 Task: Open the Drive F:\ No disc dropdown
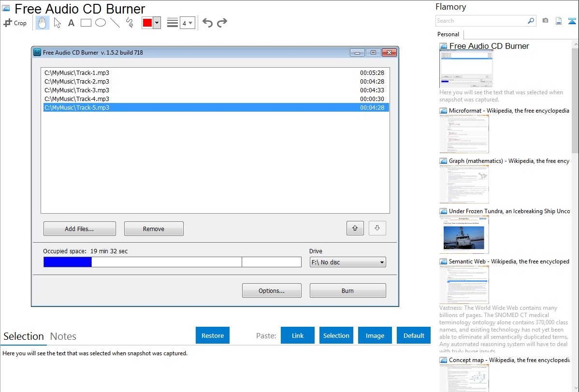[348, 262]
